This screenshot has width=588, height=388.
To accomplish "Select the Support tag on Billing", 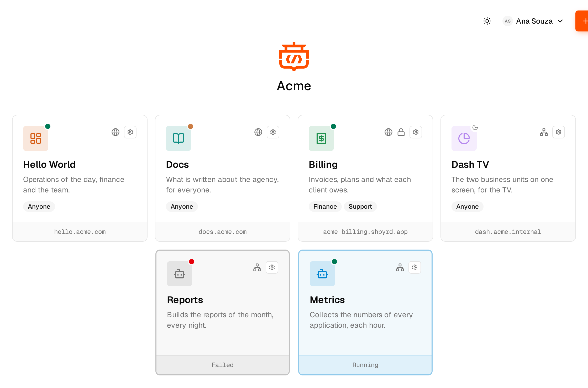I will [360, 207].
